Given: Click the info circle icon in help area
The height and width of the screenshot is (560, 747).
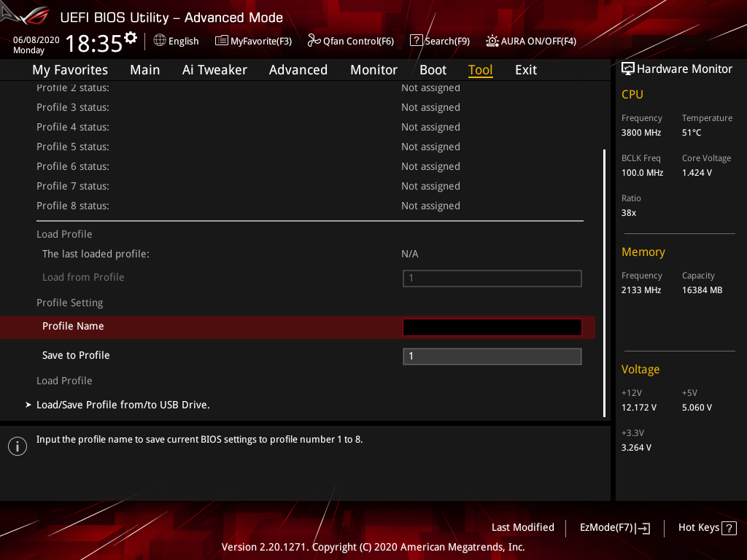Looking at the screenshot, I should tap(18, 446).
